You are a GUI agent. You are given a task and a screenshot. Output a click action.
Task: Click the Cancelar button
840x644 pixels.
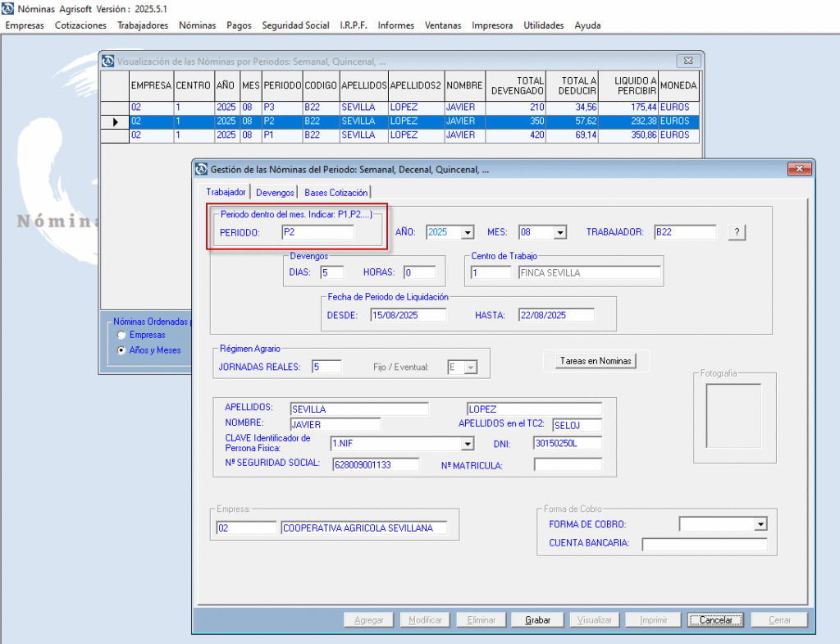point(715,620)
